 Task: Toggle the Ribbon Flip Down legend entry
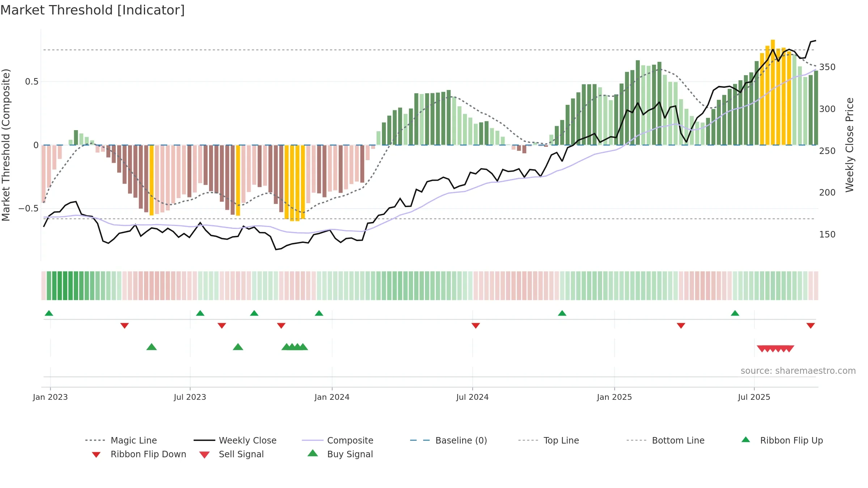[139, 454]
